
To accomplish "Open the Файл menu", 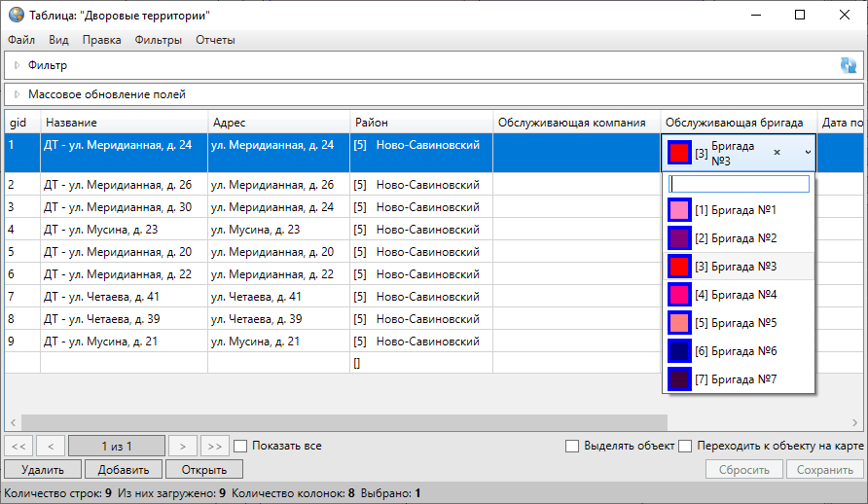I will [x=21, y=40].
